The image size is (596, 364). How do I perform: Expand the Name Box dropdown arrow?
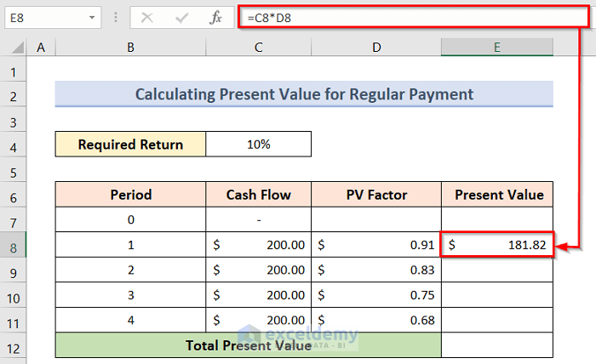(x=91, y=16)
